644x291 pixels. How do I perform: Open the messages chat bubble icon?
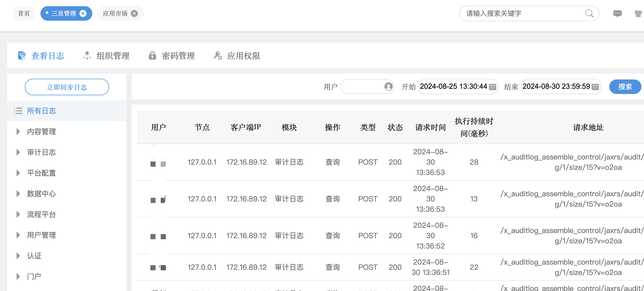click(x=617, y=13)
